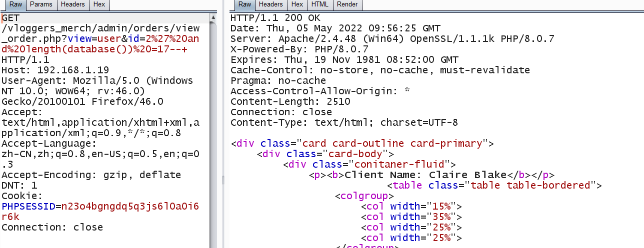Screen dimensions: 644x248
Task: Click the PHPSESSID cookie name
Action: [x=28, y=206]
